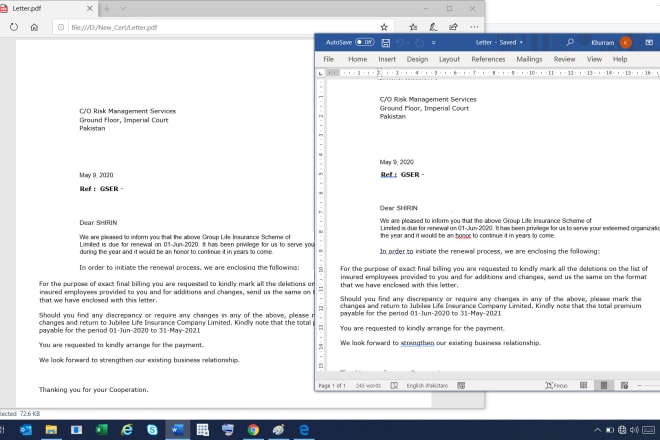Select the Letter.pdf browser tab
This screenshot has width=660, height=440.
[x=47, y=8]
